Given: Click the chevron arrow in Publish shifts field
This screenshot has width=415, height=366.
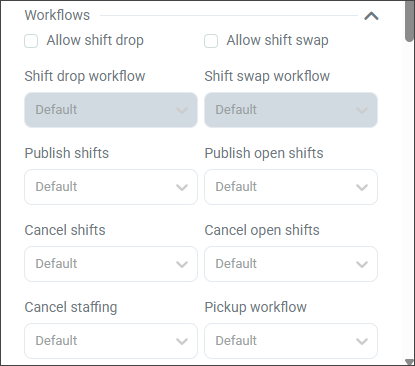Looking at the screenshot, I should click(x=182, y=187).
